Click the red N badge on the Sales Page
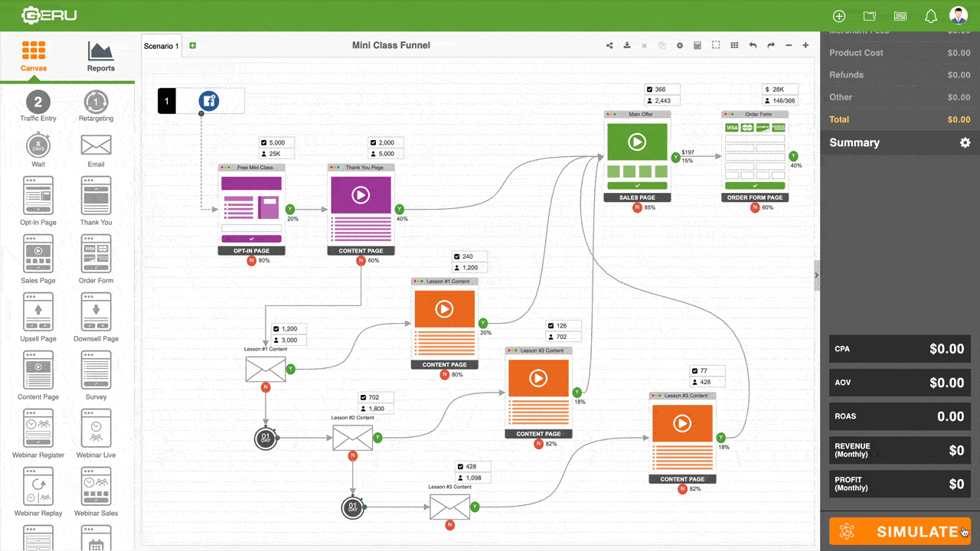This screenshot has width=980, height=551. (x=637, y=207)
